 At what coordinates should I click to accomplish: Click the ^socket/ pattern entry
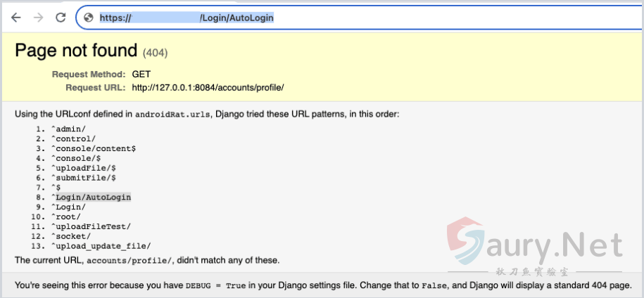[70, 236]
